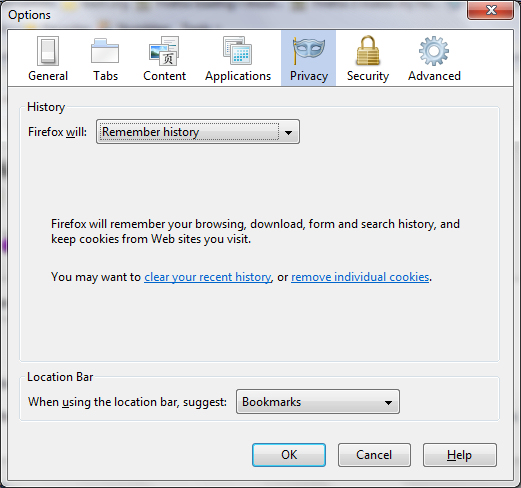Screen dimensions: 521x488
Task: Open the Help button
Action: (460, 455)
